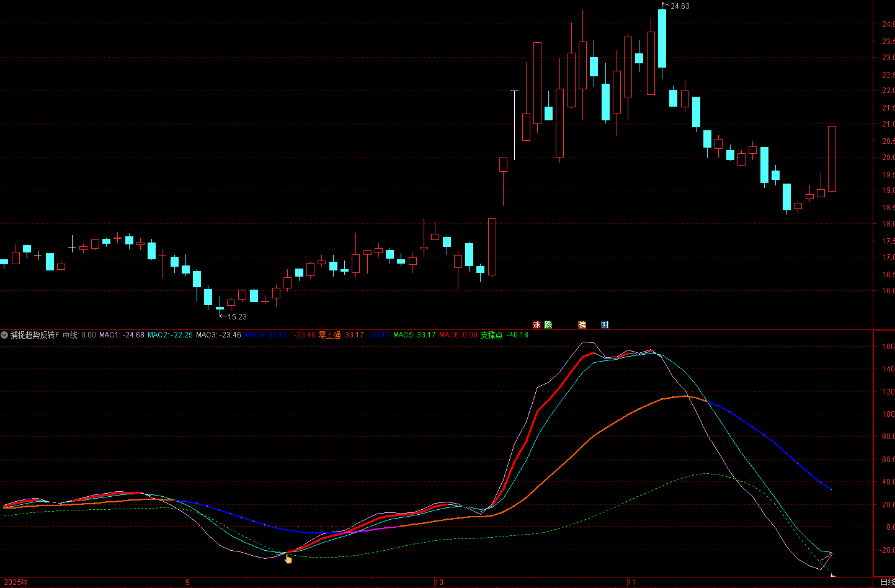The height and width of the screenshot is (588, 895).
Task: Click month 10 marker on time axis
Action: click(439, 582)
